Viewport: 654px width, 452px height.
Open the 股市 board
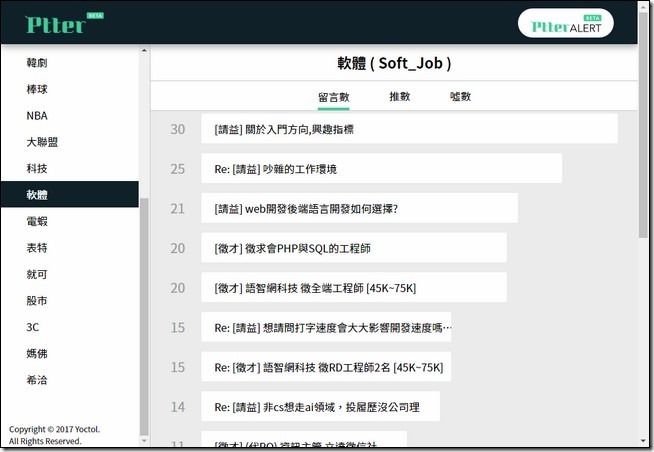pos(37,300)
